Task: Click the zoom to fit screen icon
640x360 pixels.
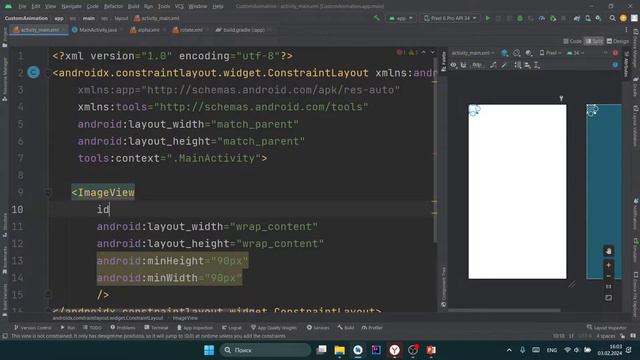Action: point(608,298)
